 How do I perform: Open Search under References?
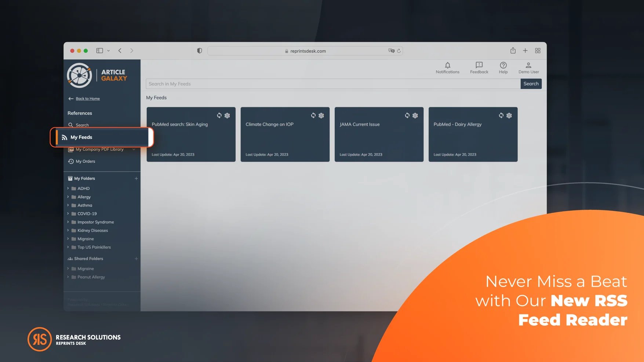[79, 125]
